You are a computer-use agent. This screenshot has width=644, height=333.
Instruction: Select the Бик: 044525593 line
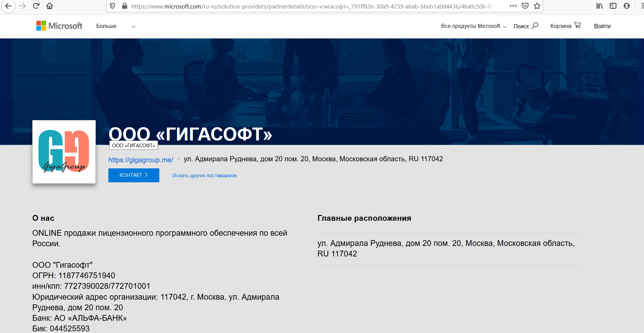[61, 329]
